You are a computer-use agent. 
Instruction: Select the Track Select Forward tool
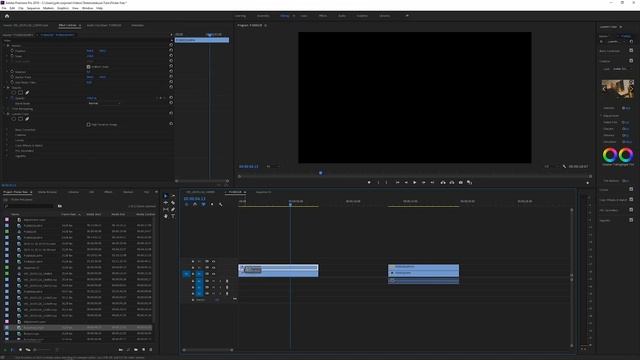tap(173, 196)
